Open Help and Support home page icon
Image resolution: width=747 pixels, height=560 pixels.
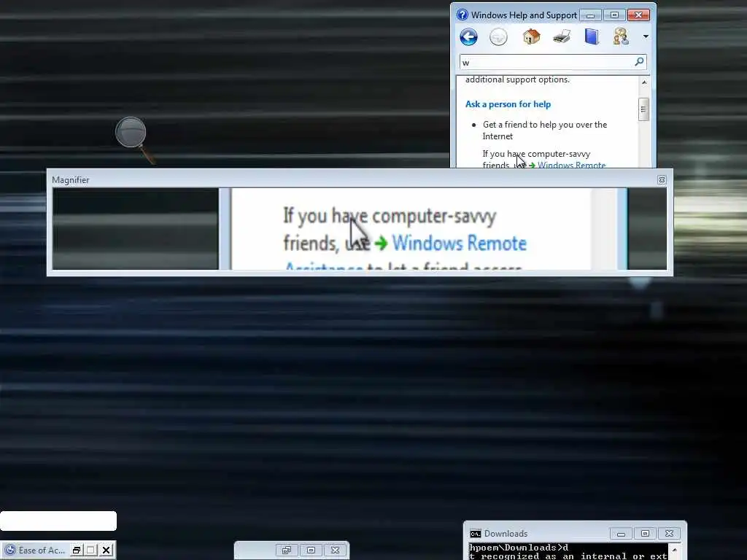pos(531,36)
